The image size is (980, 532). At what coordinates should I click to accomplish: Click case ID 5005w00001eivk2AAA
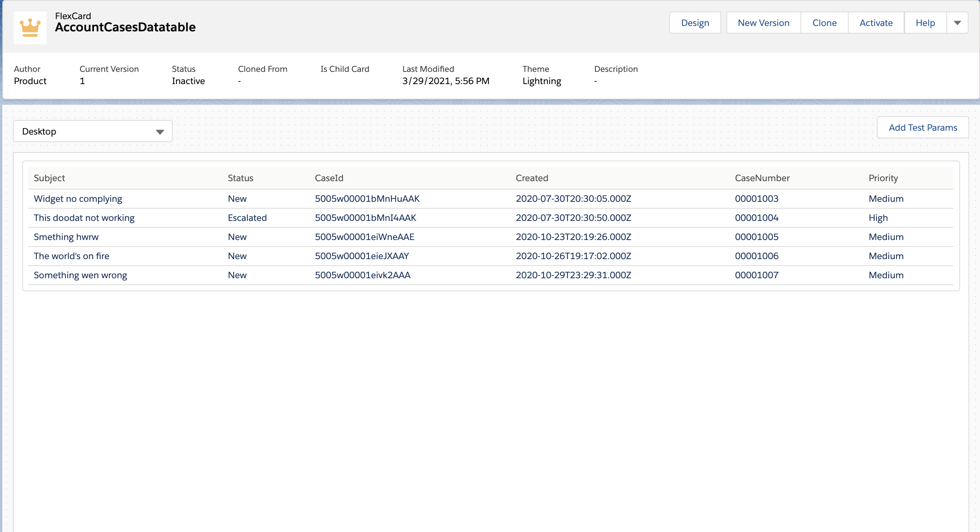(362, 275)
